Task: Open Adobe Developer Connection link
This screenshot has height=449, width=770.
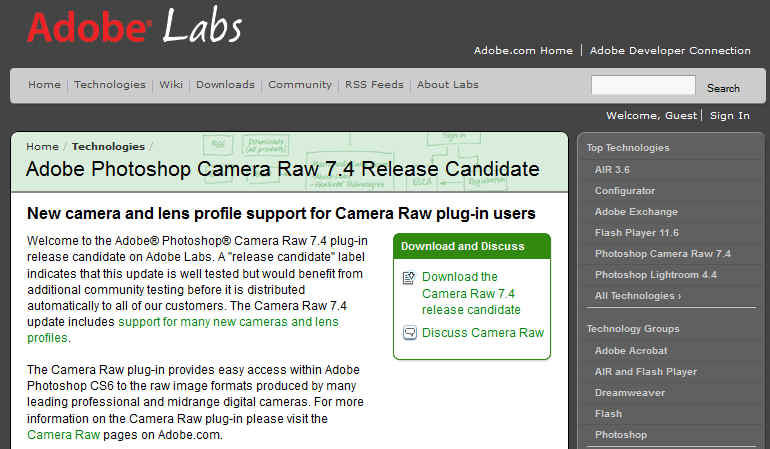Action: pyautogui.click(x=670, y=51)
